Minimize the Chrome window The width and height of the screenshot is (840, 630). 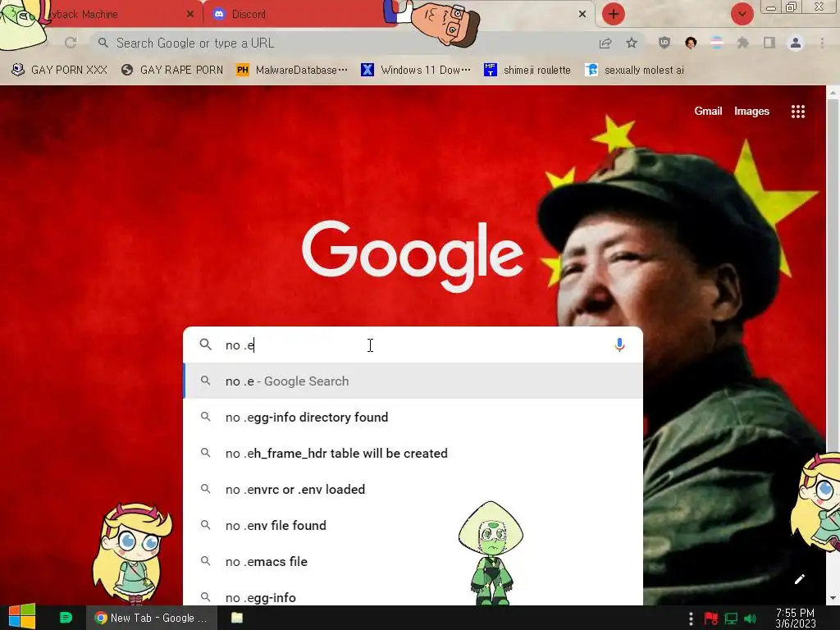point(771,7)
